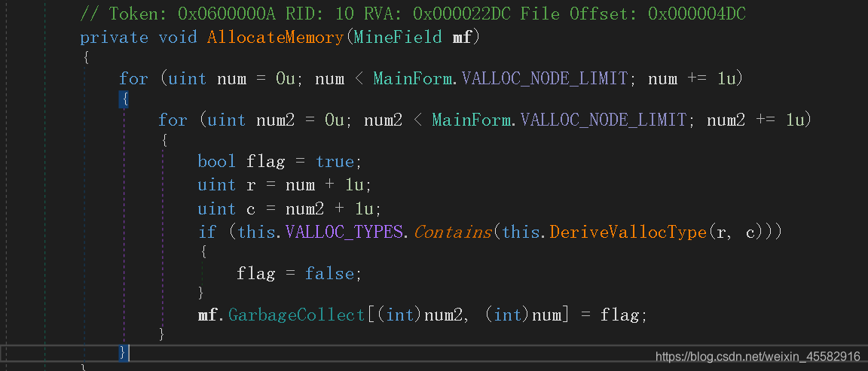868x371 pixels.
Task: Click the highlighted closing brace of outer loop
Action: point(124,352)
